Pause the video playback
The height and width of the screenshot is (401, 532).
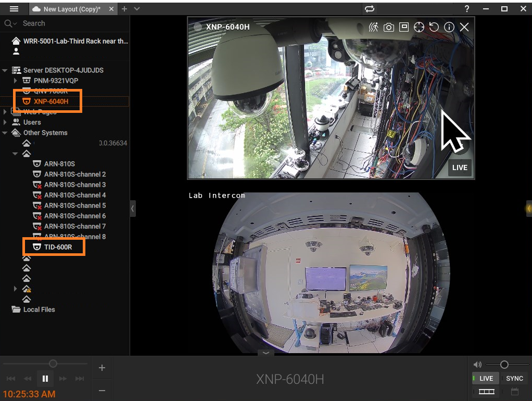tap(45, 379)
